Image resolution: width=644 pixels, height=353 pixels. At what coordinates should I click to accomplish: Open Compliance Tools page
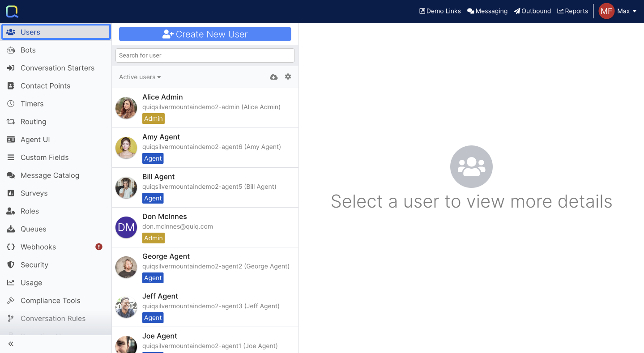56,301
